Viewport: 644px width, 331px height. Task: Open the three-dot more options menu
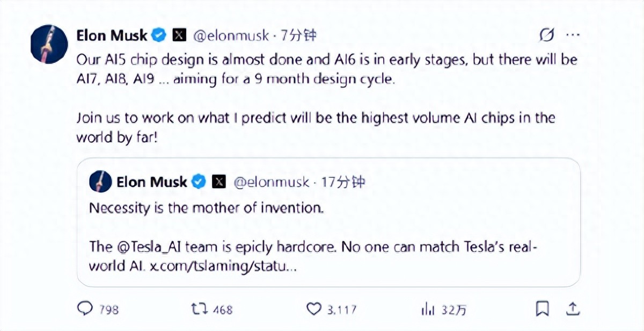point(573,35)
